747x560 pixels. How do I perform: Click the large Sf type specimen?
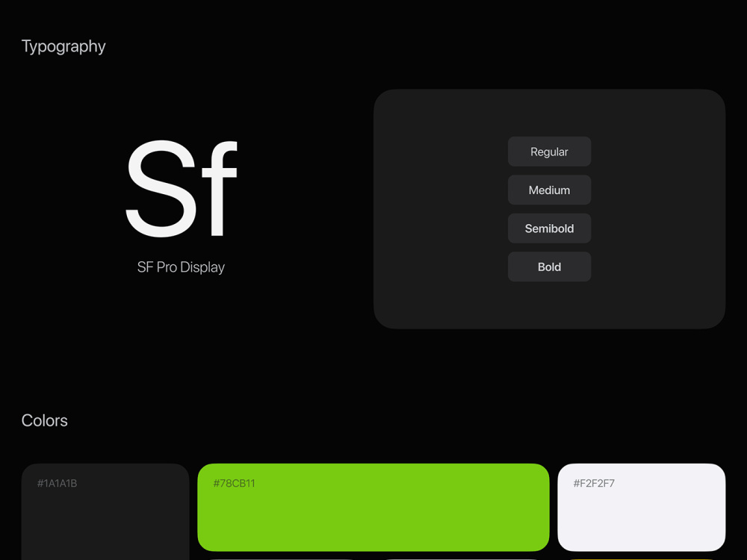coord(181,188)
